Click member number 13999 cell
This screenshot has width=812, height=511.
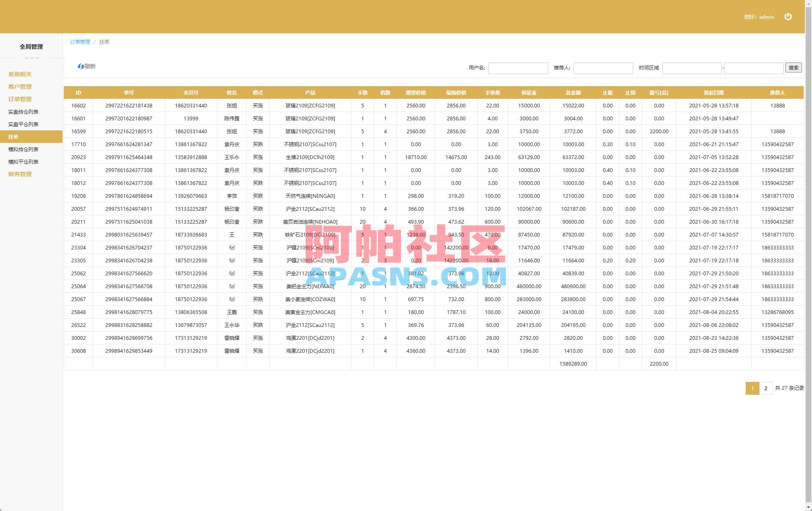pyautogui.click(x=191, y=119)
